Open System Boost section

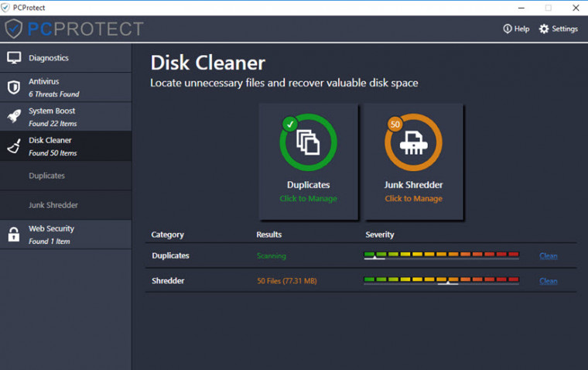pos(66,117)
